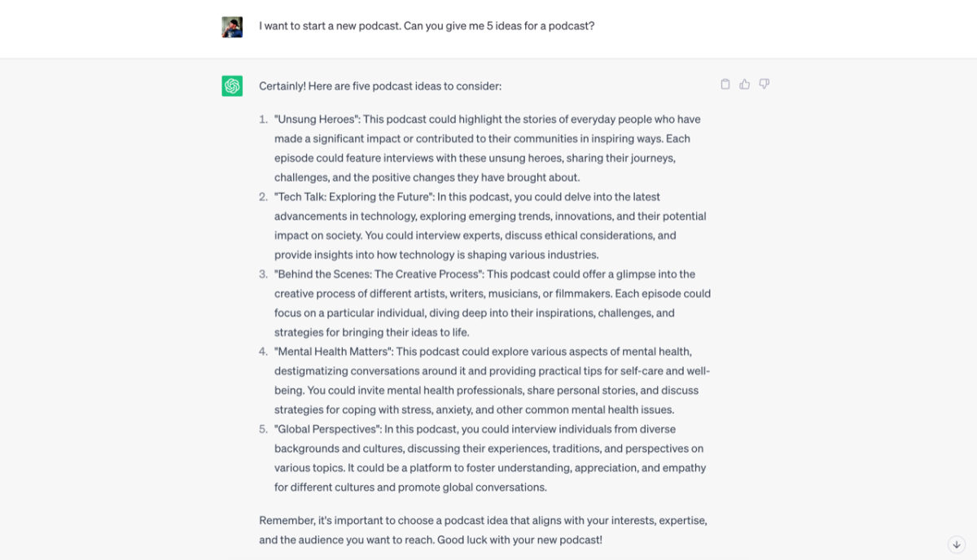The image size is (977, 560).
Task: Click the user profile avatar picture
Action: [232, 27]
